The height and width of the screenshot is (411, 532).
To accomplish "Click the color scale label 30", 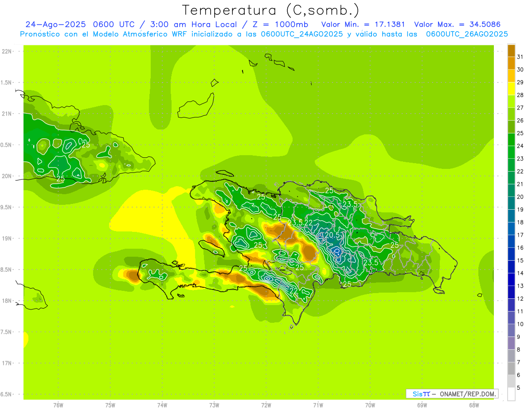I will coord(520,70).
